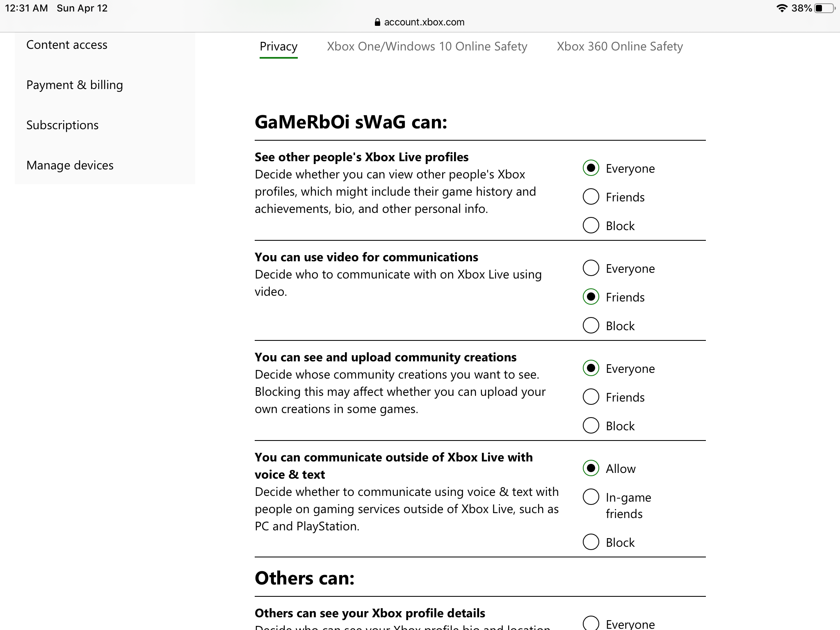Select 'Block' for community creations setting

click(590, 425)
